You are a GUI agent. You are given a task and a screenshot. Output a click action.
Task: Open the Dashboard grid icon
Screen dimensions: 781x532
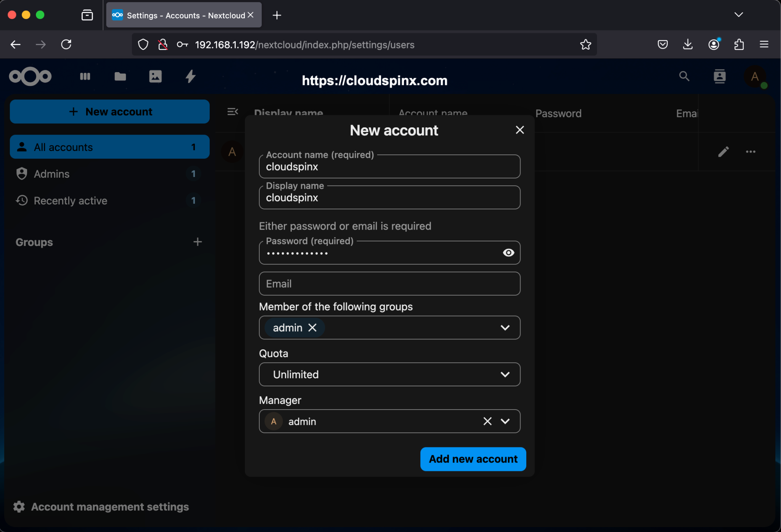click(85, 76)
